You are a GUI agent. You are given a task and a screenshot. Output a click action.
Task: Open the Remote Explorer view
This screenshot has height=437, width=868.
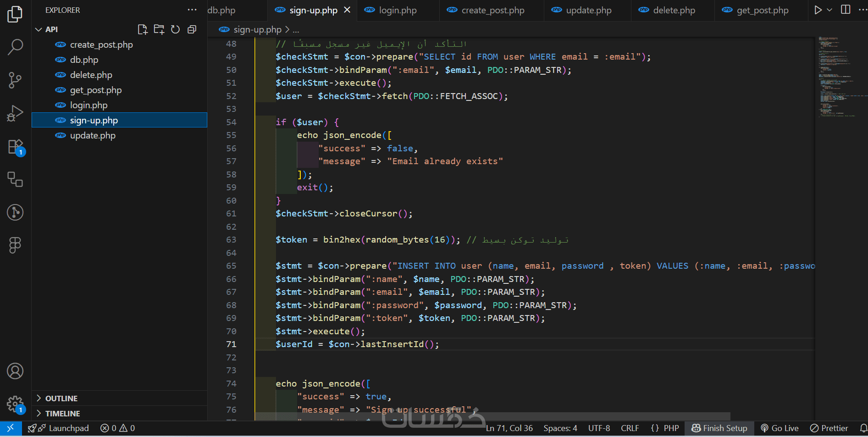coord(15,179)
